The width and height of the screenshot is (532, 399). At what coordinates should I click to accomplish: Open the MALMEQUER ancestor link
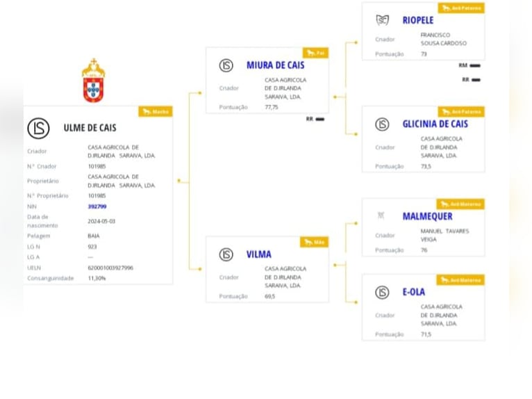point(427,216)
